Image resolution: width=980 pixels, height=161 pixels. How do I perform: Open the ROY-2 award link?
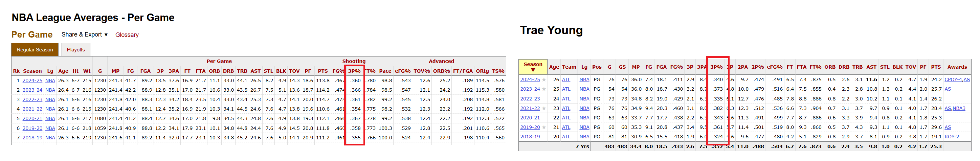952,137
